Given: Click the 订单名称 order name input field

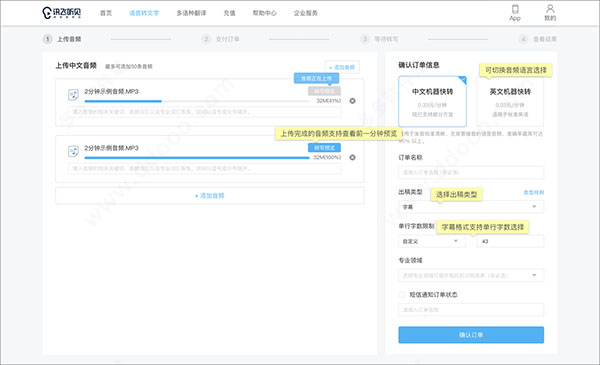Looking at the screenshot, I should pyautogui.click(x=471, y=173).
